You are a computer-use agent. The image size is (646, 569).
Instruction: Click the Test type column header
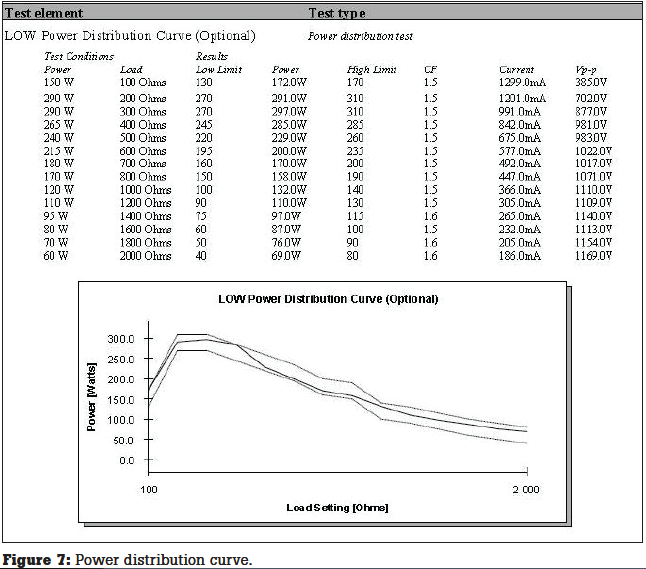tap(337, 13)
